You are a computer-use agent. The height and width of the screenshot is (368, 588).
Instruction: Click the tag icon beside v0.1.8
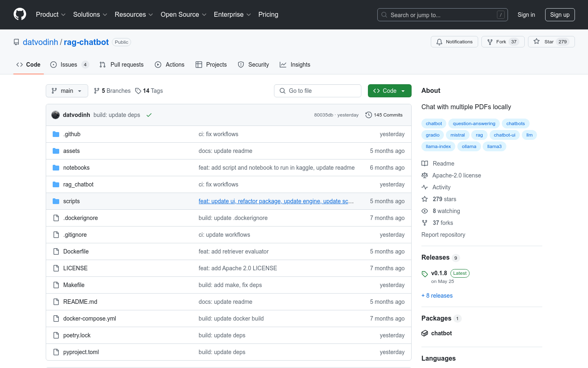425,274
